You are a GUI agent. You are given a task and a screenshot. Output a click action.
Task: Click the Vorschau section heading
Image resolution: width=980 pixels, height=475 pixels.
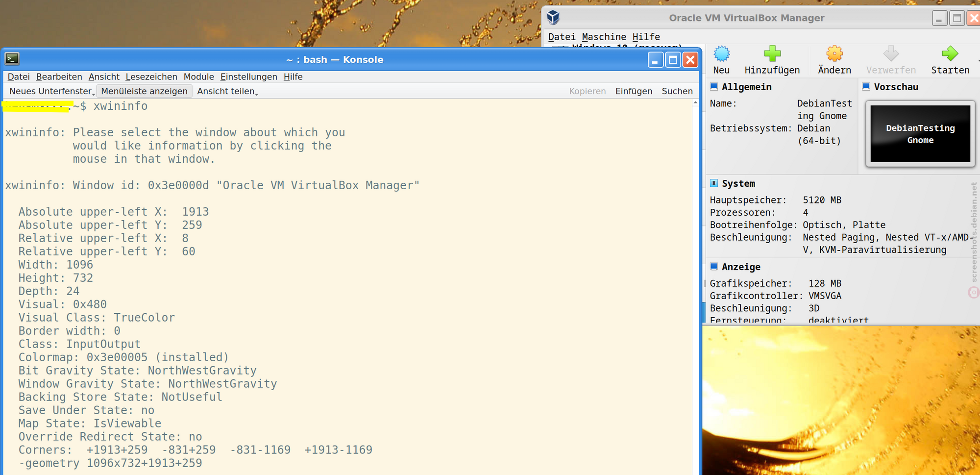(896, 87)
